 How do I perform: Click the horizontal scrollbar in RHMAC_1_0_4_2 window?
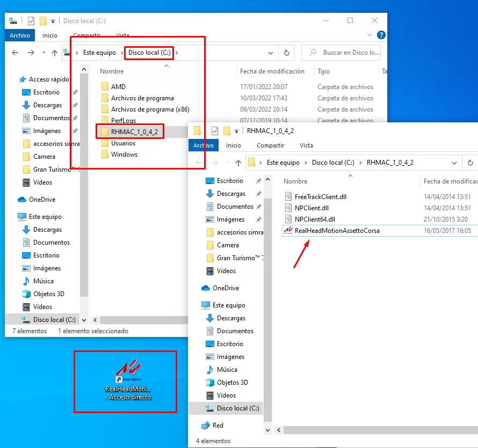pos(380,430)
